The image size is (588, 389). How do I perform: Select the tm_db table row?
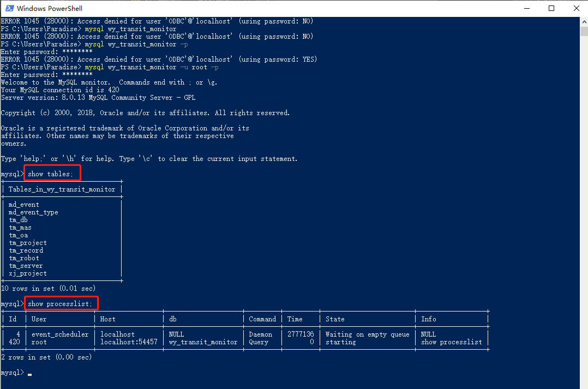[18, 220]
